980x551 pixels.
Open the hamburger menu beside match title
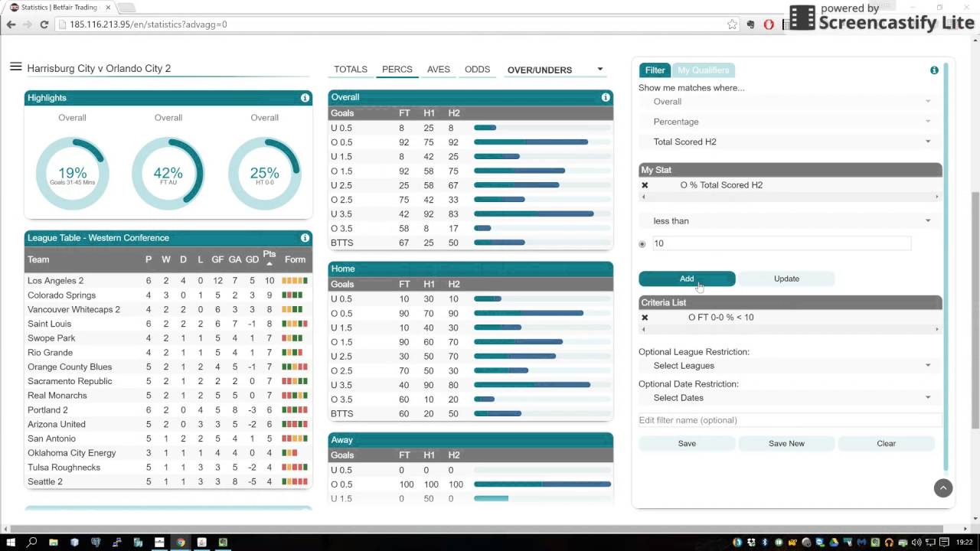point(15,67)
